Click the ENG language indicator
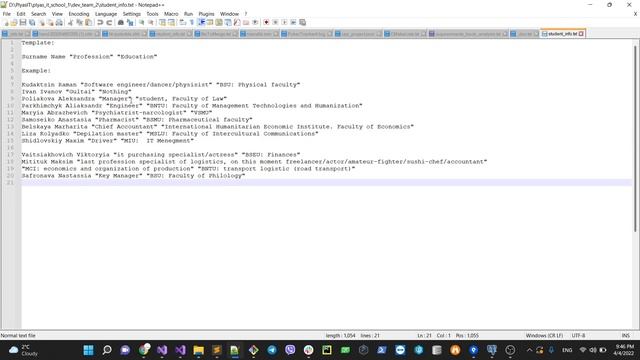Image resolution: width=640 pixels, height=360 pixels. click(567, 350)
